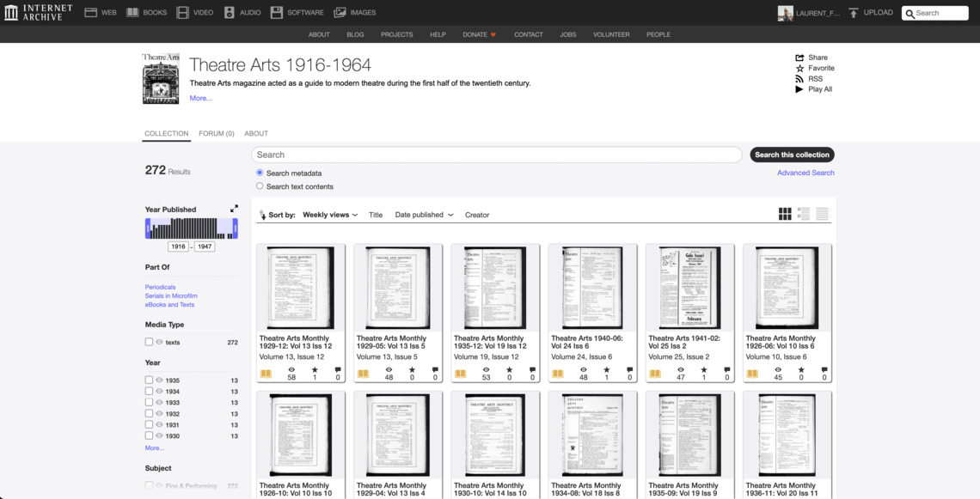
Task: Click the Search this collection button
Action: (x=792, y=155)
